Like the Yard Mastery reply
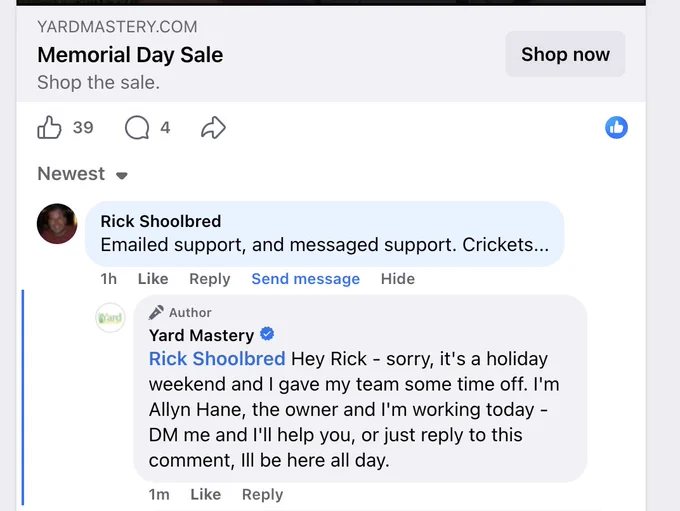 click(x=206, y=494)
